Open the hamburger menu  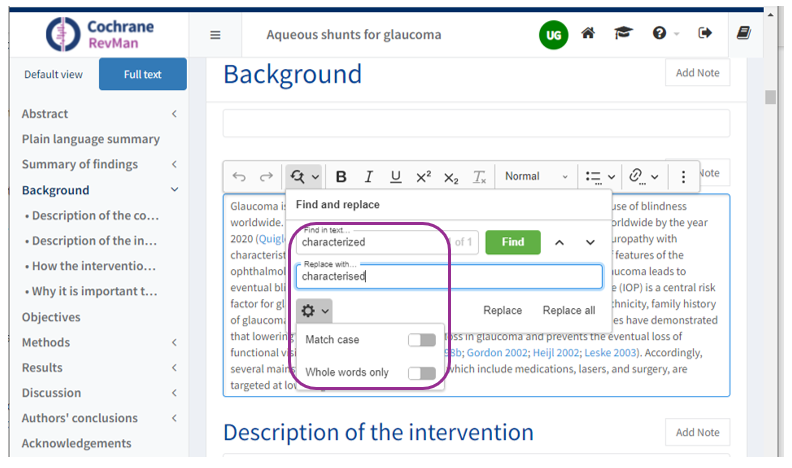(215, 35)
